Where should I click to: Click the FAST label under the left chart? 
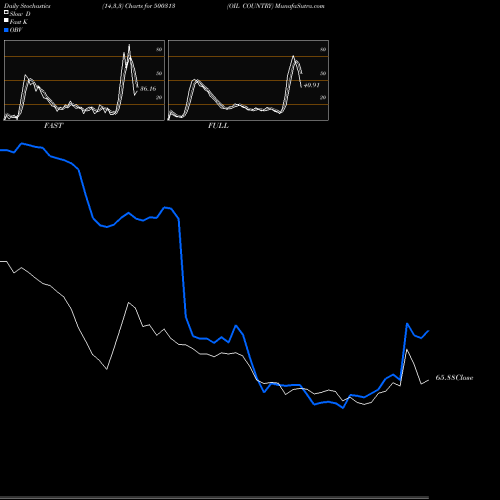(53, 126)
